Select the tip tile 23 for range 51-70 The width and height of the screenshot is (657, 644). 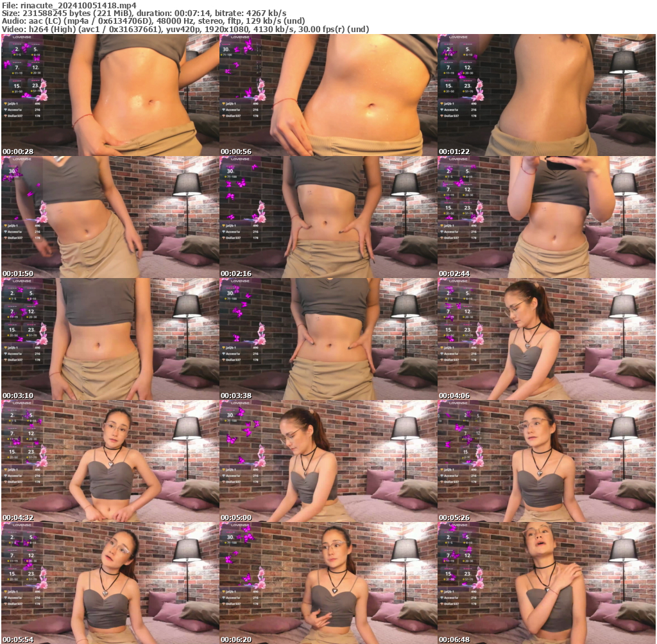click(36, 86)
